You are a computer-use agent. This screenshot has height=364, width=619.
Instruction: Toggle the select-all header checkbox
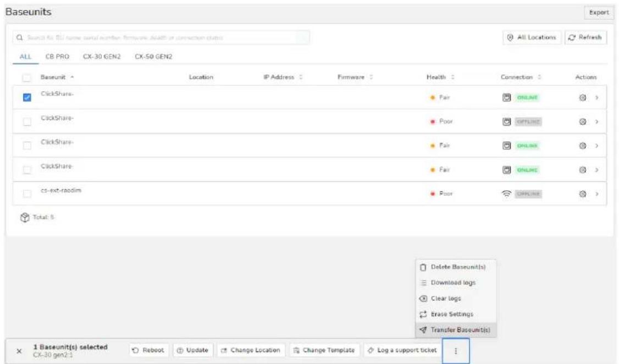click(26, 78)
